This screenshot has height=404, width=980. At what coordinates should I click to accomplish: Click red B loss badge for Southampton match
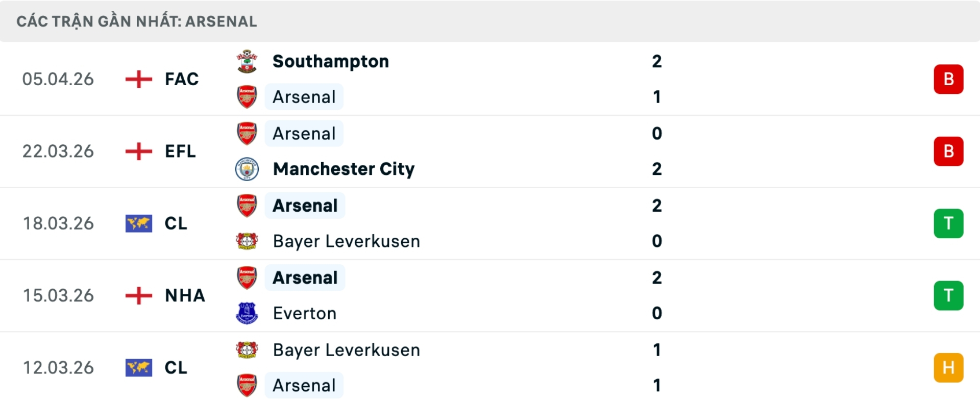pos(948,80)
